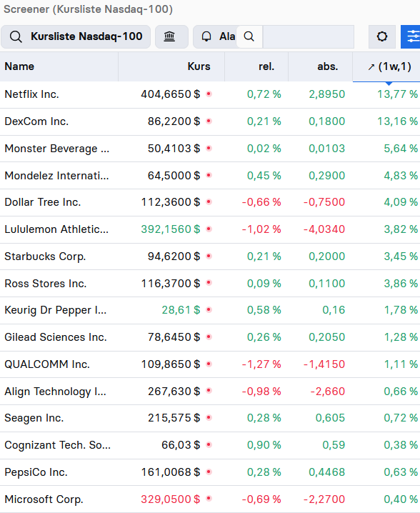Click Netflix price 404,6650 $
Image resolution: width=420 pixels, height=513 pixels.
coord(171,94)
